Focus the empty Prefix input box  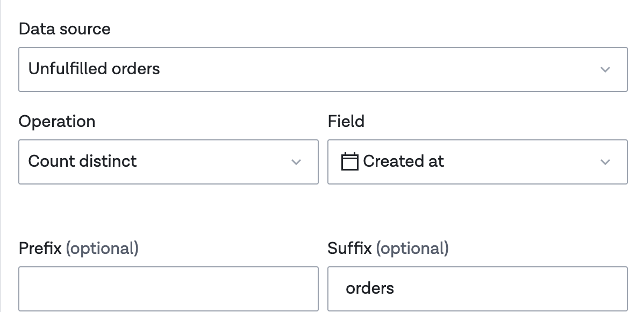pos(168,288)
